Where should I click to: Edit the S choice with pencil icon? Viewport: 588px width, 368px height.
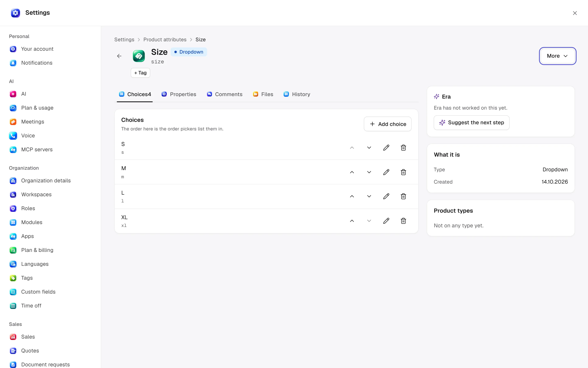[386, 148]
